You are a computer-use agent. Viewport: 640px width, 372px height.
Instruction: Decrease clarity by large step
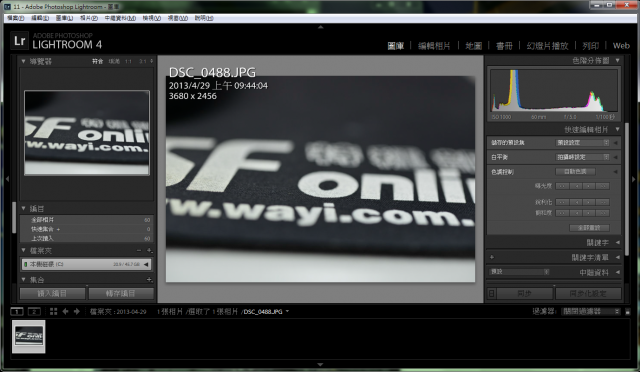562,202
